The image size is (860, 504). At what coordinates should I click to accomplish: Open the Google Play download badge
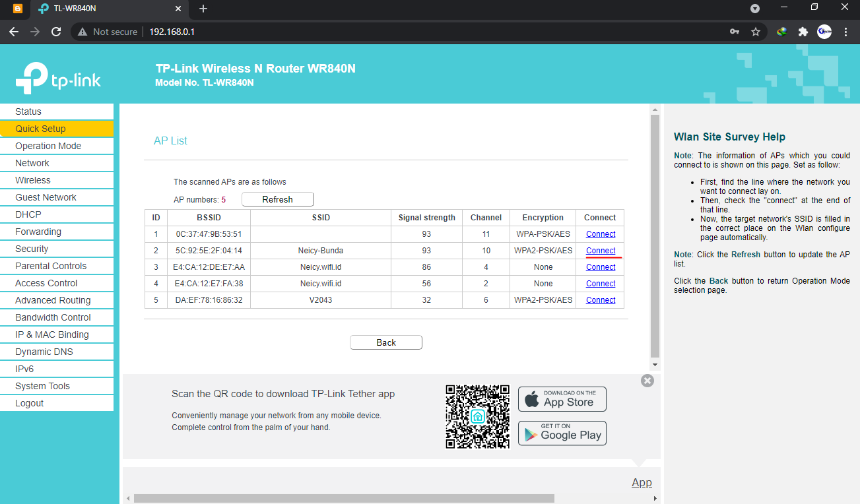pos(562,433)
